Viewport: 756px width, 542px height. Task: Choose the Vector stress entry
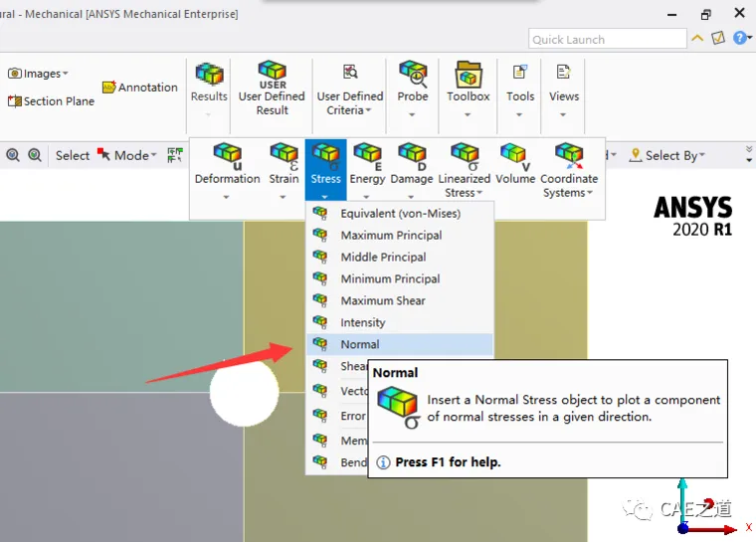coord(337,391)
